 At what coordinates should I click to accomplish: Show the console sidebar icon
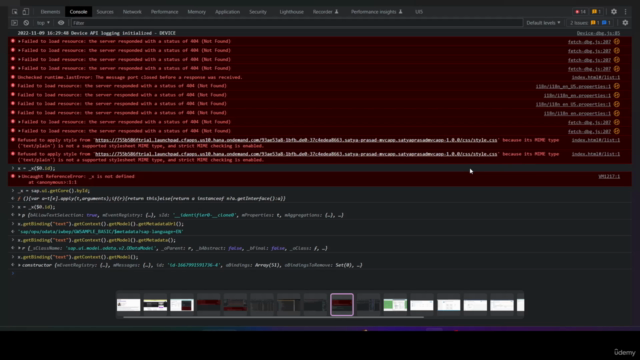(x=15, y=23)
